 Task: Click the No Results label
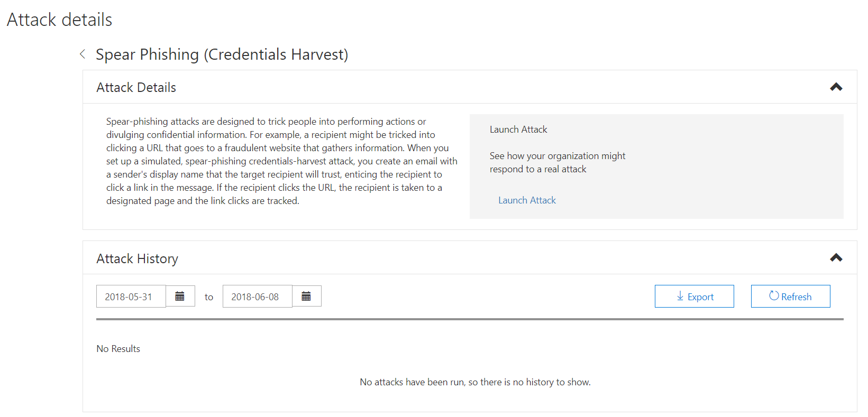click(118, 349)
